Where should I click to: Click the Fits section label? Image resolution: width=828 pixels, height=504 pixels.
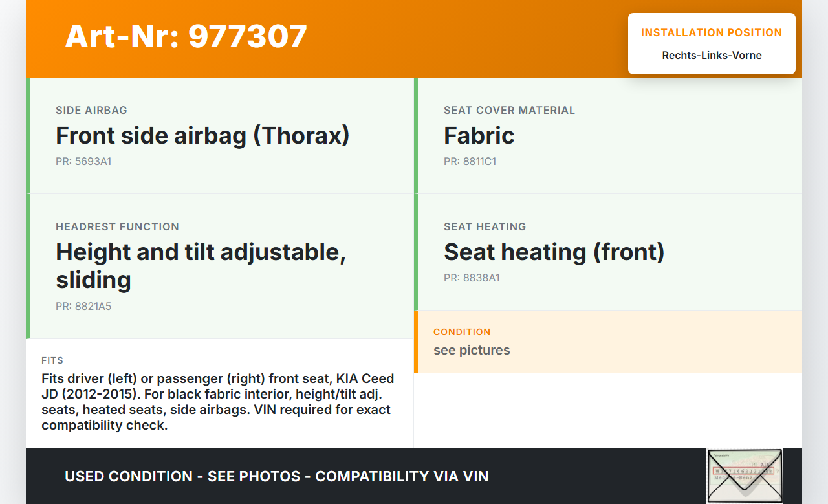(x=52, y=360)
